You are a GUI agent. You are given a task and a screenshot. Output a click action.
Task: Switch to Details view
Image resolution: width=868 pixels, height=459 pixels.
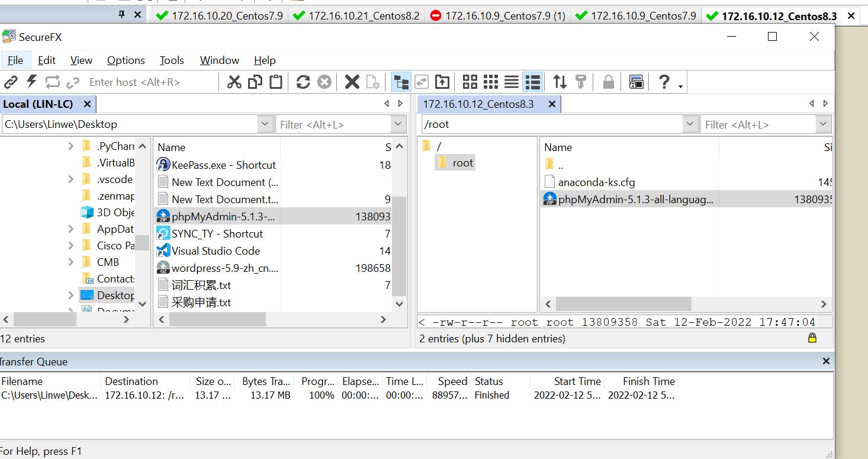click(x=533, y=82)
